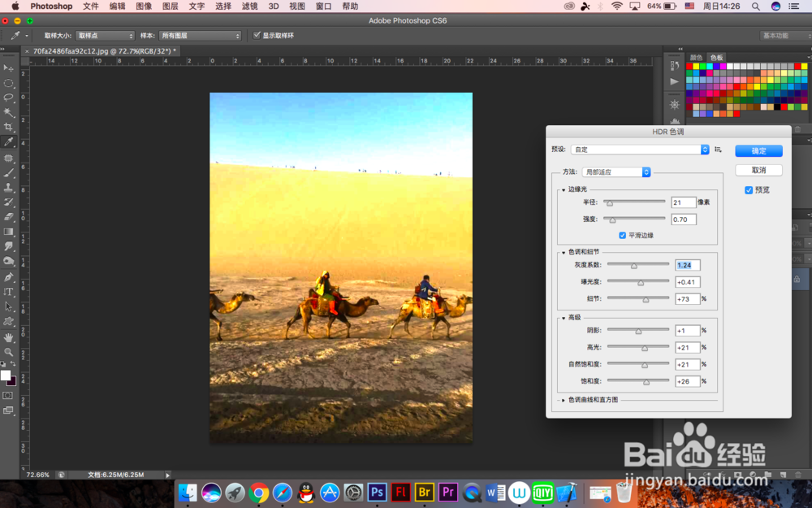Viewport: 812px width, 508px height.
Task: Click the foreground color swatch
Action: click(5, 375)
